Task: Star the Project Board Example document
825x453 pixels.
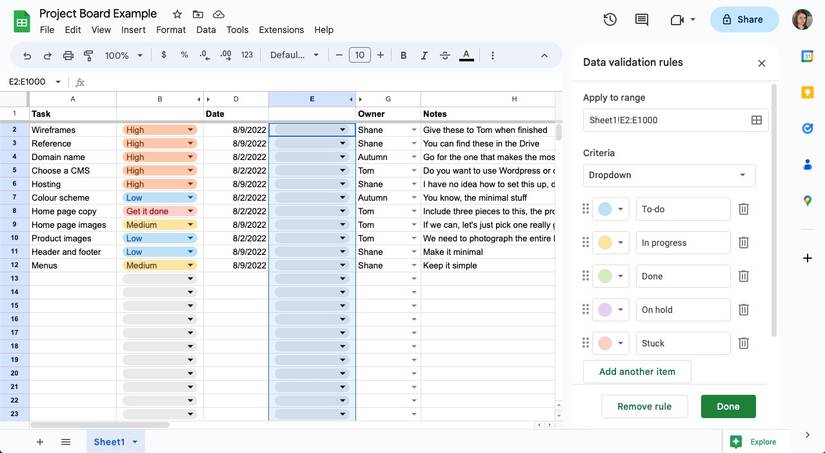Action: click(177, 14)
